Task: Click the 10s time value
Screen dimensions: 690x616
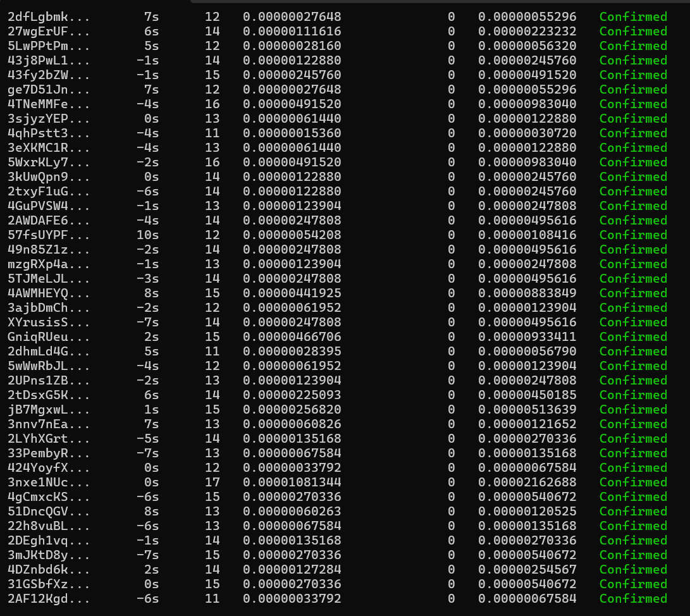Action: [x=147, y=235]
